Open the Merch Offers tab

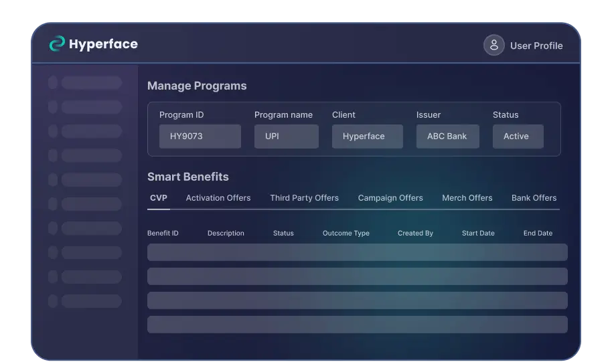click(x=467, y=198)
